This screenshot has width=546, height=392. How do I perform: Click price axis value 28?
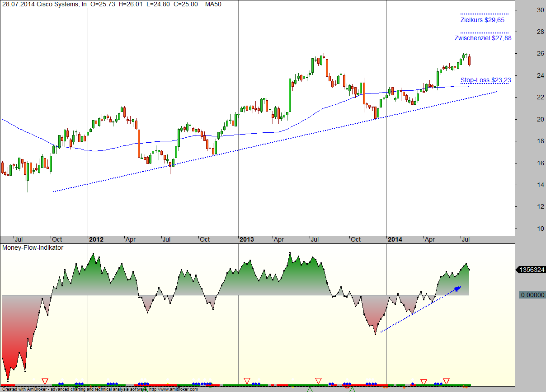[x=540, y=32]
